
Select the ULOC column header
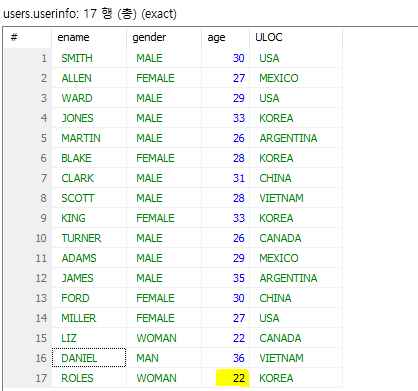pyautogui.click(x=296, y=37)
